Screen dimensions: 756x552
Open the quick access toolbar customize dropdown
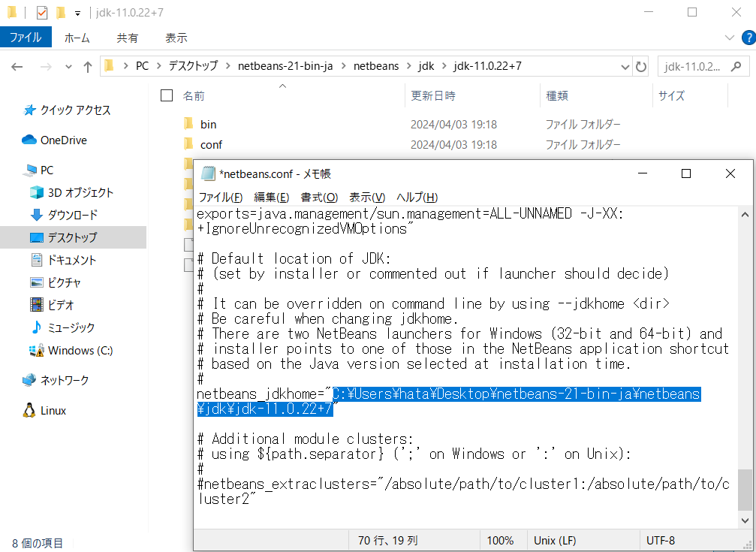pyautogui.click(x=77, y=13)
